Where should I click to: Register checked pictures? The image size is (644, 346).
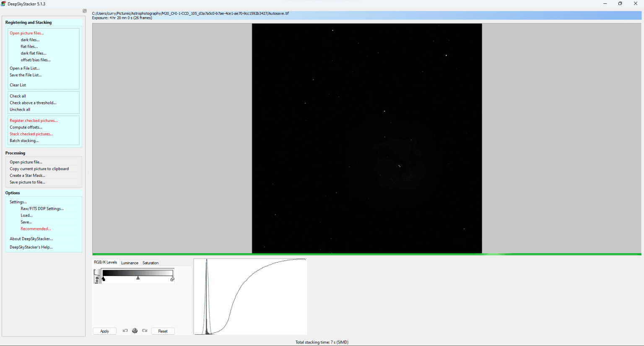(x=34, y=120)
